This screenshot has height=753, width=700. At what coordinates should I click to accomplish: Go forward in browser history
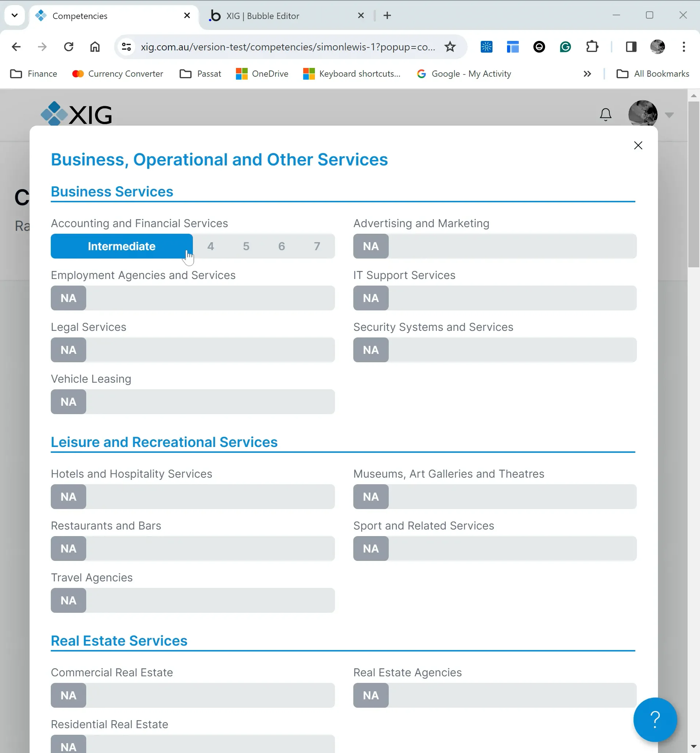click(x=42, y=47)
